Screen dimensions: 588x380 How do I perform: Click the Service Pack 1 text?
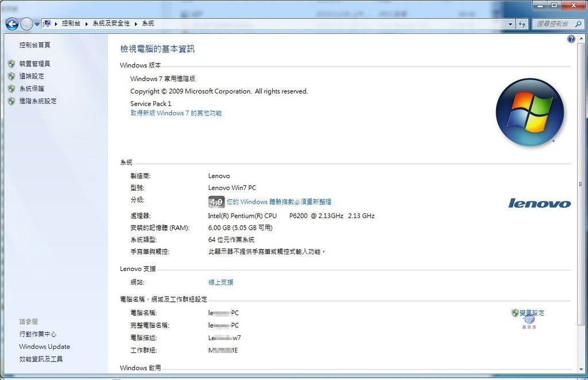[x=151, y=103]
